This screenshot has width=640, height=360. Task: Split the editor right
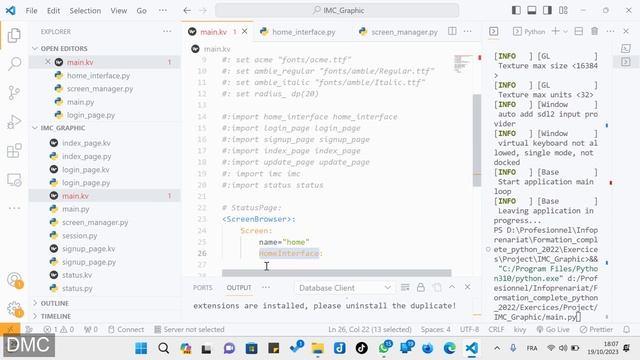(x=452, y=31)
